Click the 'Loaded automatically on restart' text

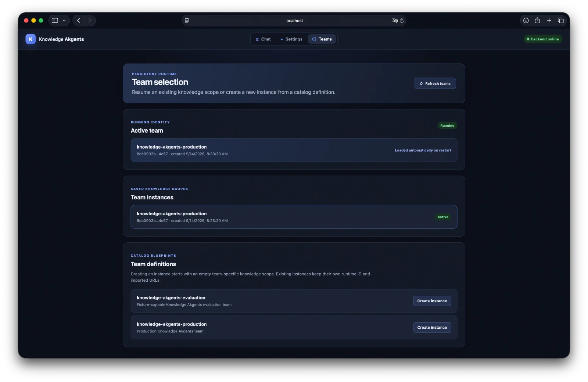coord(423,150)
